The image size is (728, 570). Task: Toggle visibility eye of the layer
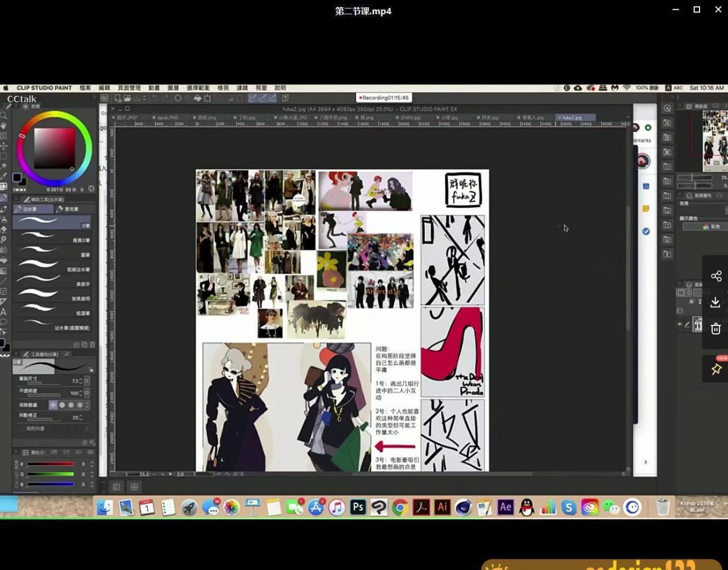680,325
